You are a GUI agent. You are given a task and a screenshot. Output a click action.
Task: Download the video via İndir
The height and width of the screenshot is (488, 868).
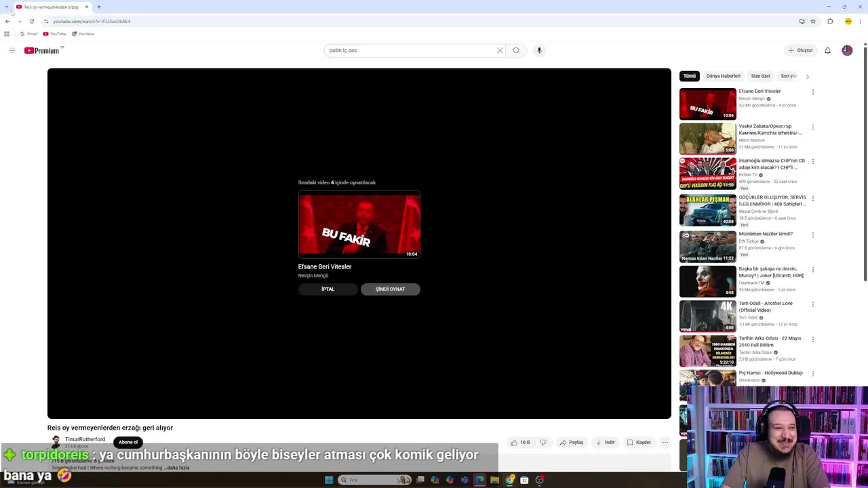coord(605,443)
